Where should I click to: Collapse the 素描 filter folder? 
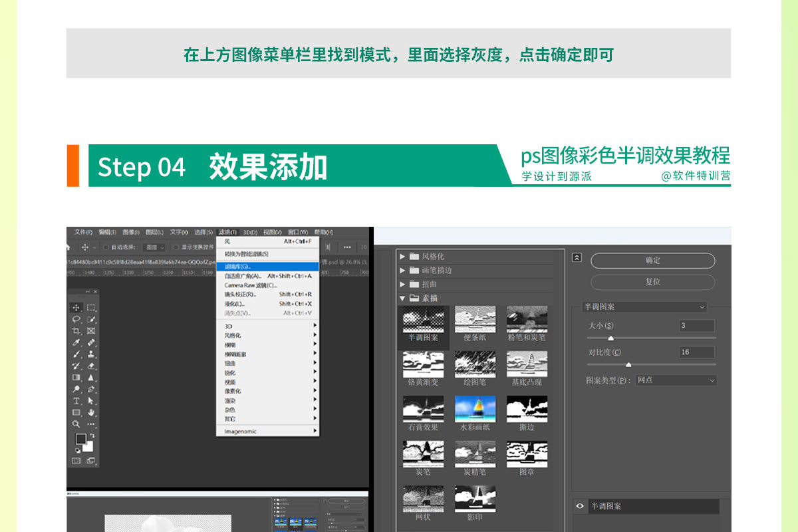tap(402, 299)
